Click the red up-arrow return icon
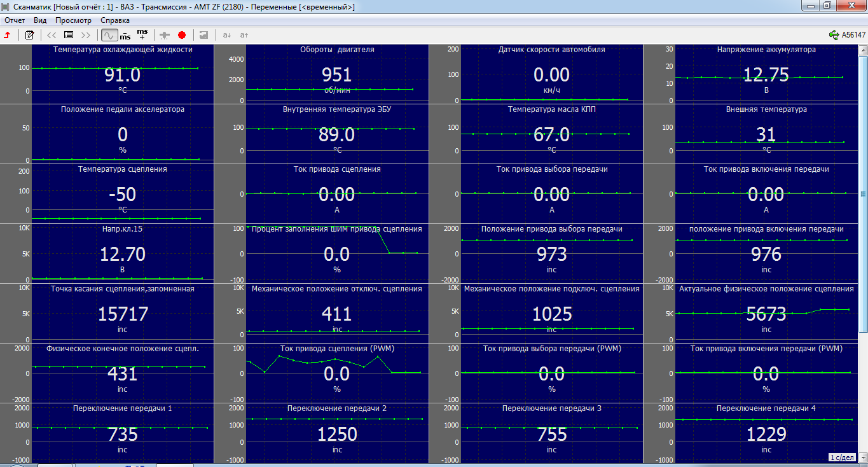The image size is (868, 467). coord(7,35)
